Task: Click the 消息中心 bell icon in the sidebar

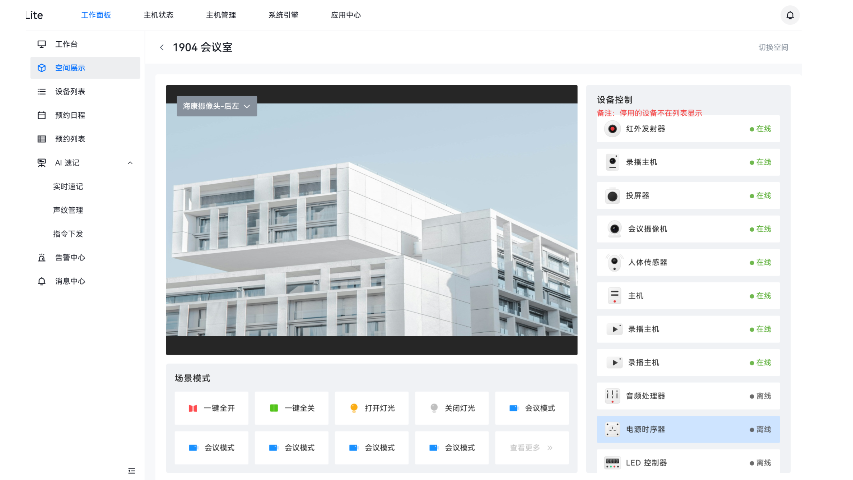Action: (42, 281)
